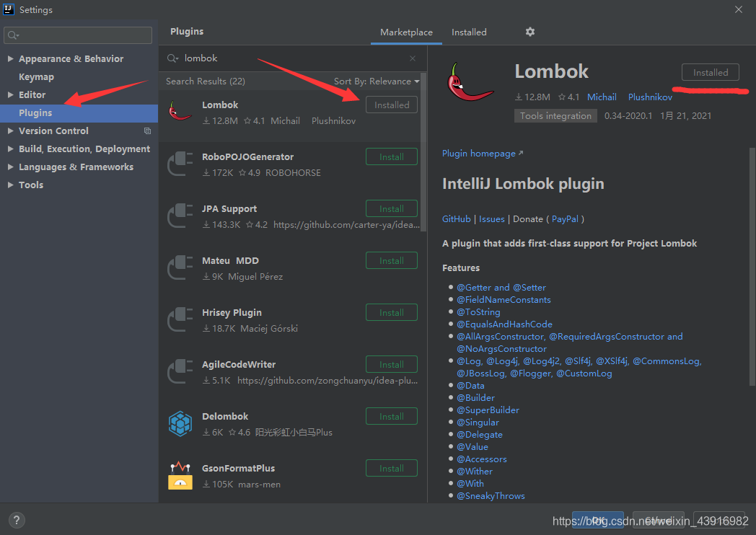Open the GitHub link
This screenshot has width=756, height=535.
pyautogui.click(x=456, y=218)
